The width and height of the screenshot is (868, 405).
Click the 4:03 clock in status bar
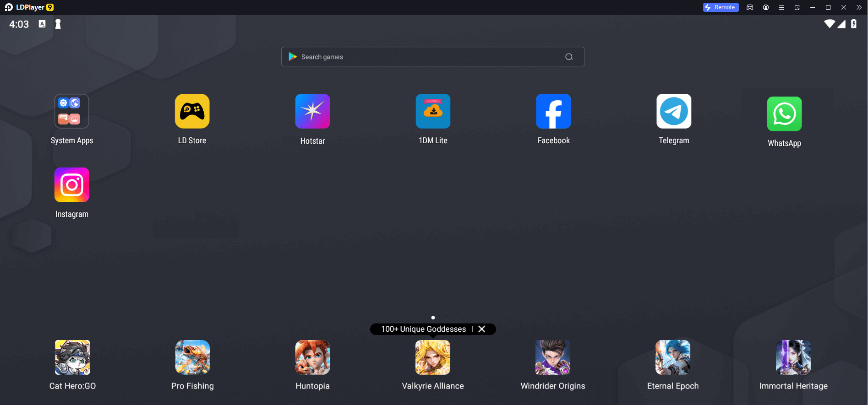(x=19, y=24)
